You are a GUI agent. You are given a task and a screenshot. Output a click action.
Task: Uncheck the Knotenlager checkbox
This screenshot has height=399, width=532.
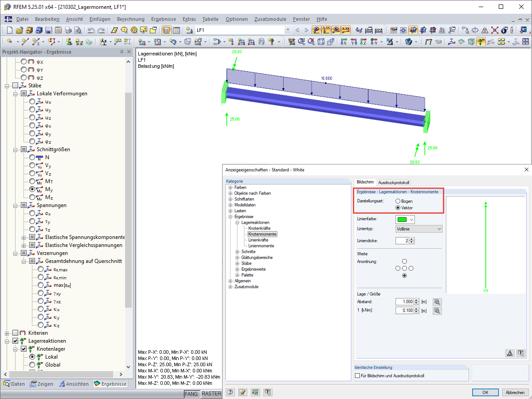23,349
